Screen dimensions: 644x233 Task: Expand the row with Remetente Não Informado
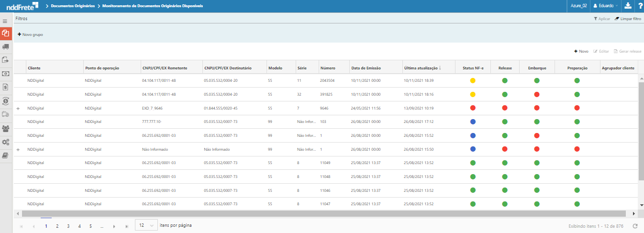(x=18, y=150)
